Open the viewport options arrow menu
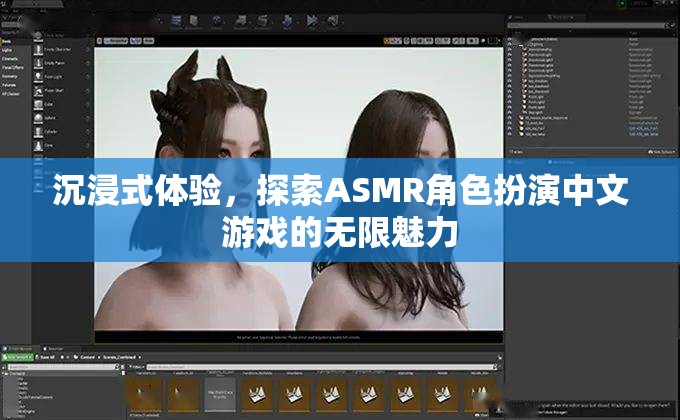680x420 pixels. click(x=99, y=41)
